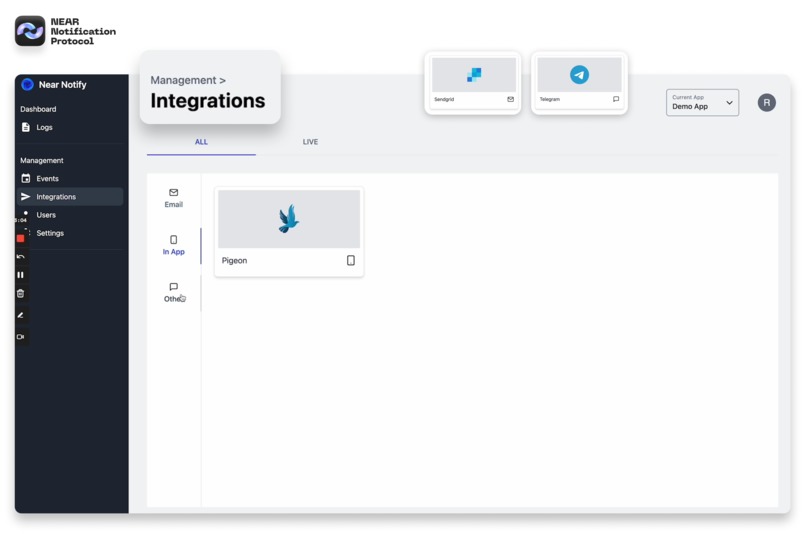The height and width of the screenshot is (537, 806).
Task: Open the Sendgrid integration card
Action: click(x=473, y=83)
